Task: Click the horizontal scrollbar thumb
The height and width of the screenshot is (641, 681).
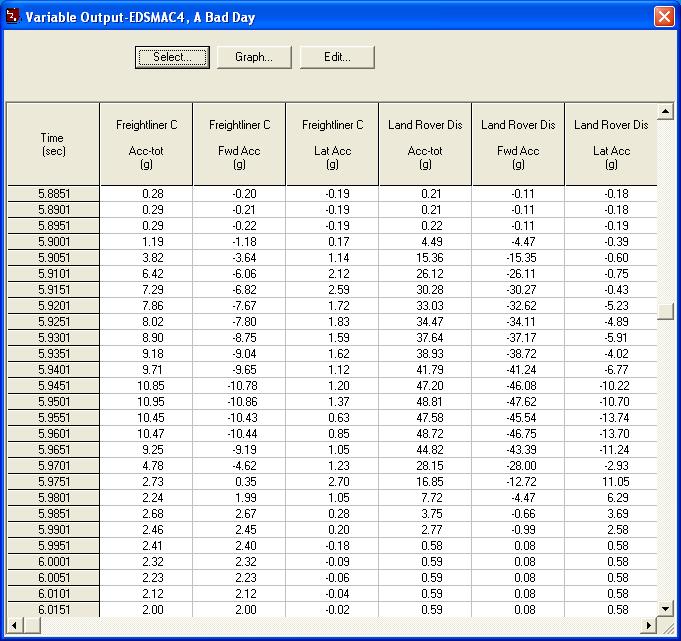Action: 32,626
